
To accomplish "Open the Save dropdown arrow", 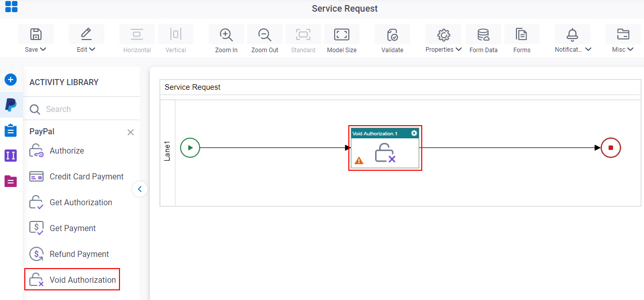I will (43, 50).
